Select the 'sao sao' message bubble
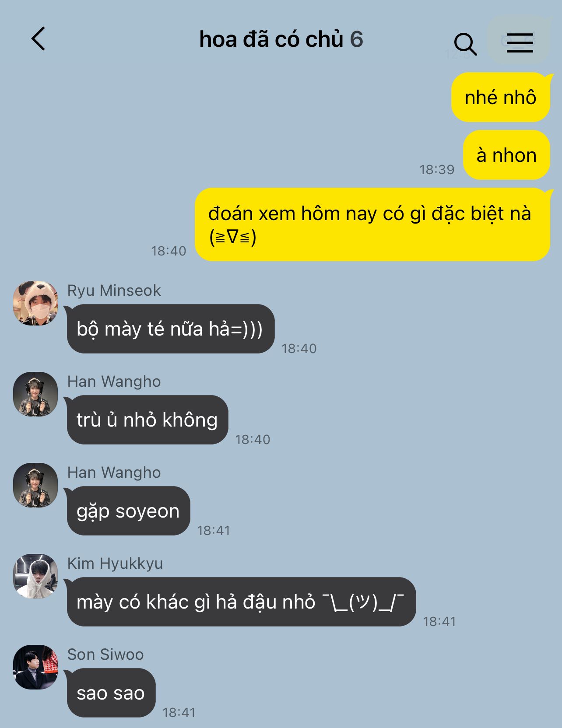The height and width of the screenshot is (728, 562). 111,693
